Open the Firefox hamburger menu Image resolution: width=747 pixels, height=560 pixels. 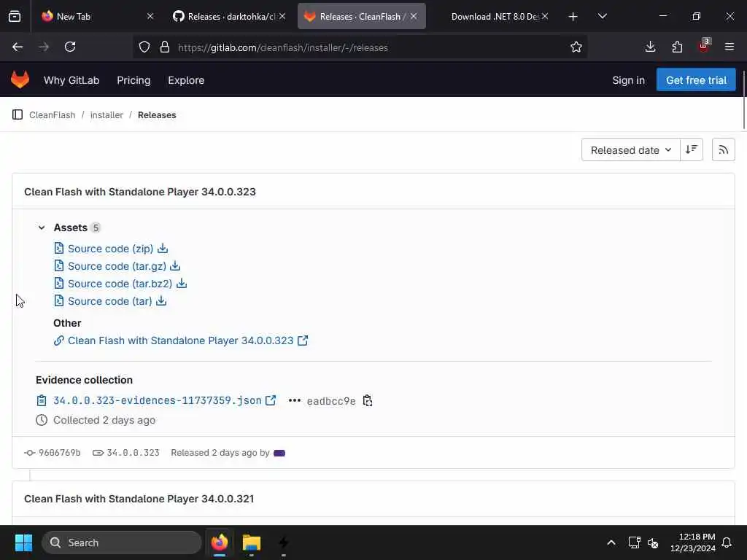[x=729, y=47]
